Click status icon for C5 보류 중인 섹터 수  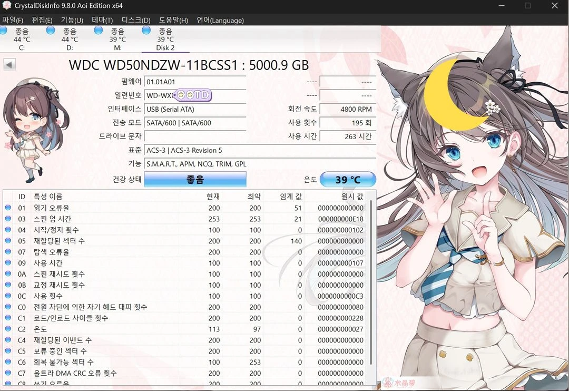coord(8,350)
